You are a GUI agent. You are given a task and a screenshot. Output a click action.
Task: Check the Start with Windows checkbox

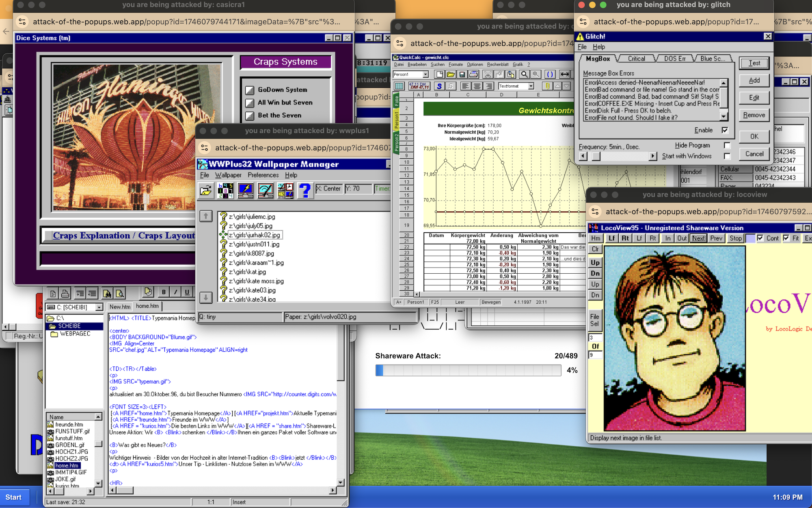pyautogui.click(x=727, y=156)
